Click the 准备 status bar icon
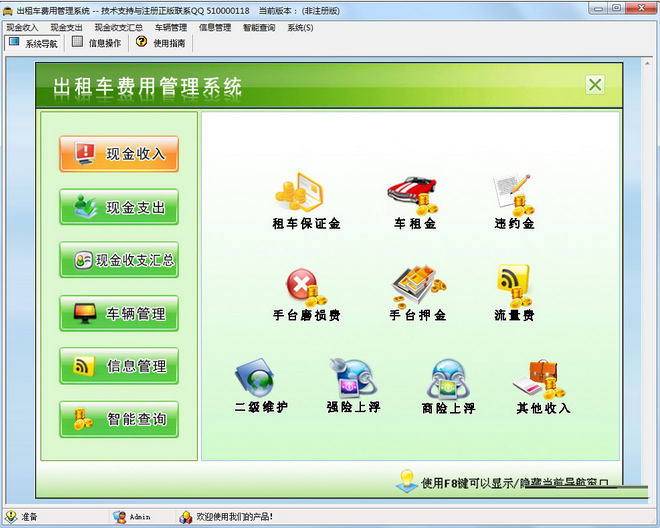The image size is (660, 528). point(10,517)
